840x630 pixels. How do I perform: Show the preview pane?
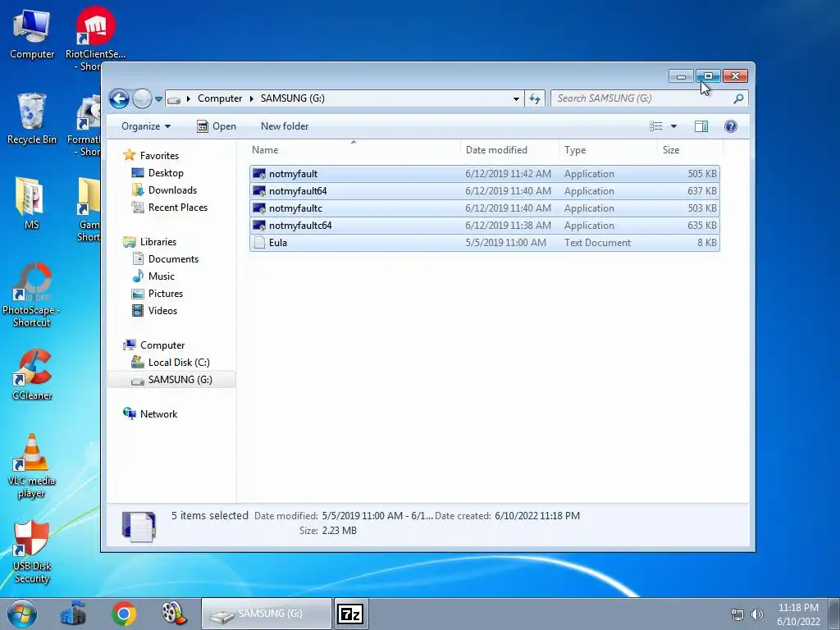701,126
